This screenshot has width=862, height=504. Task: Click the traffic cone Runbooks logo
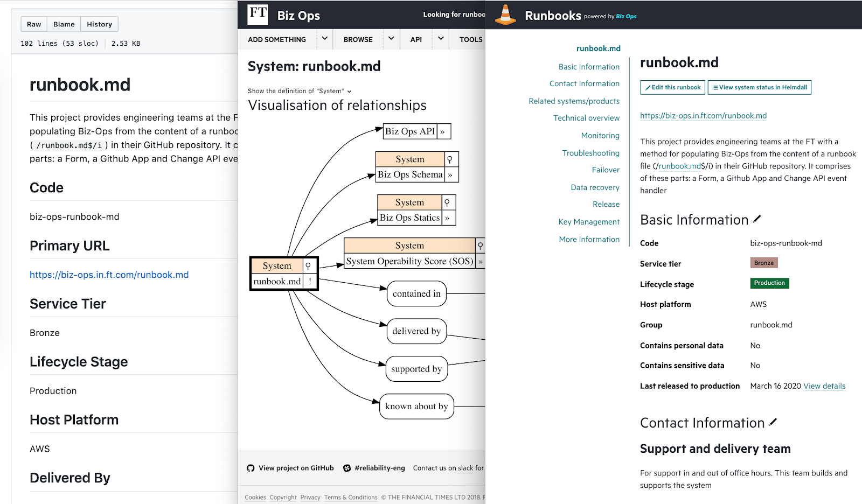pyautogui.click(x=505, y=15)
